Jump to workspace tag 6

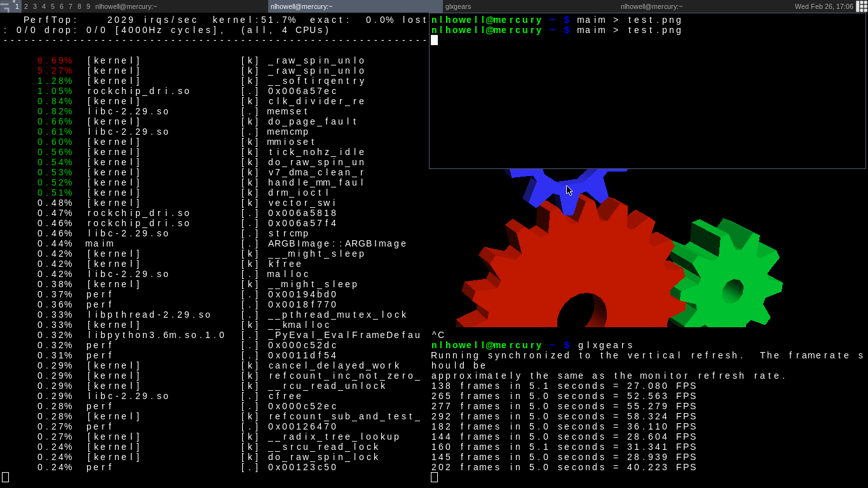tap(62, 6)
